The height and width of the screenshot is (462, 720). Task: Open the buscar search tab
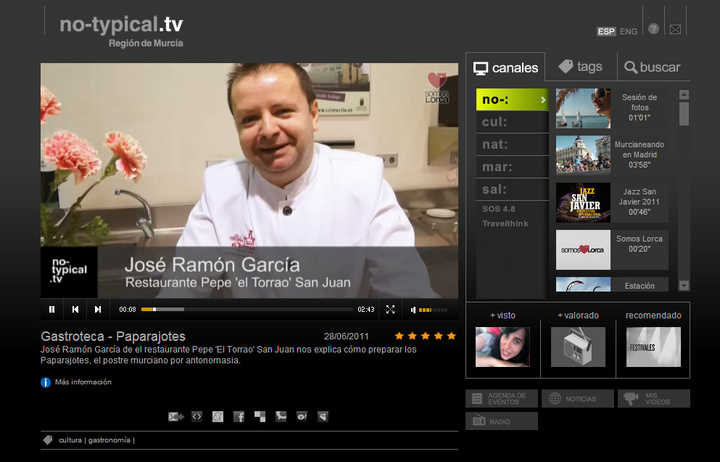coord(652,67)
